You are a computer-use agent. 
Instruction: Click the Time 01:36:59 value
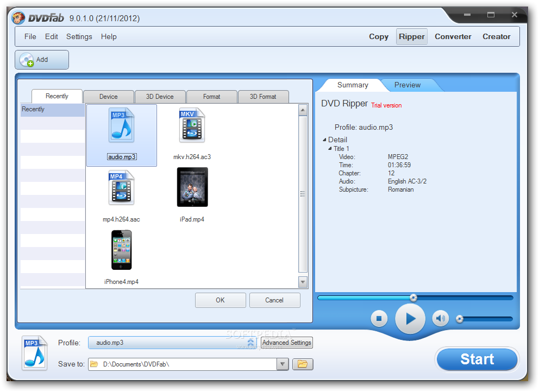tap(399, 165)
